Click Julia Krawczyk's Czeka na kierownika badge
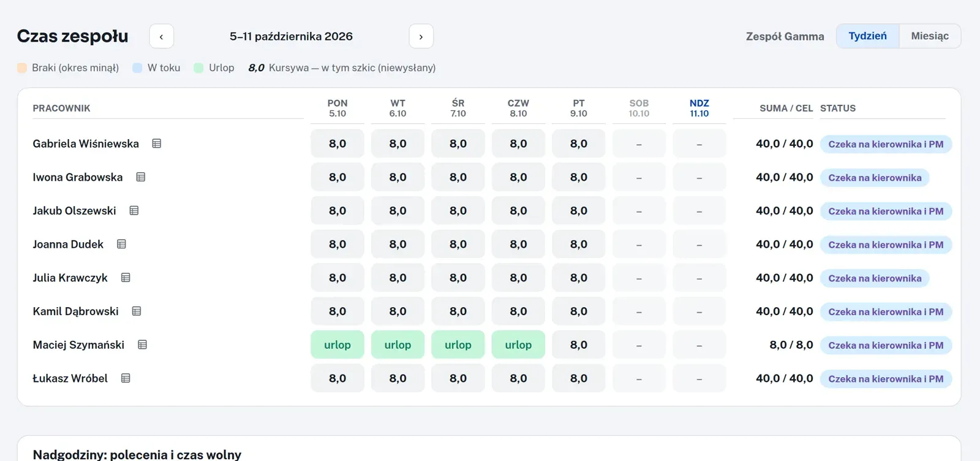Viewport: 980px width, 461px height. click(x=875, y=278)
